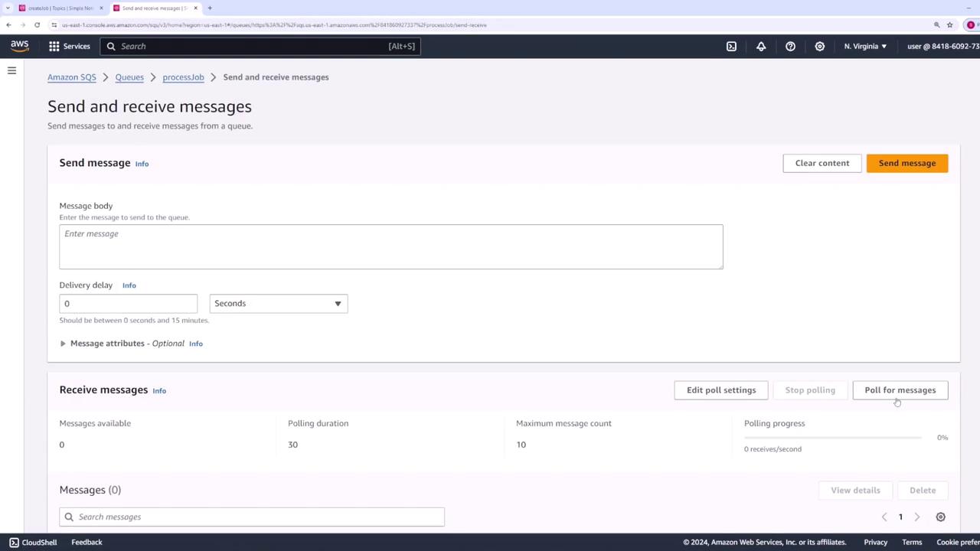The width and height of the screenshot is (980, 551).
Task: Open the user account menu
Action: tap(943, 46)
